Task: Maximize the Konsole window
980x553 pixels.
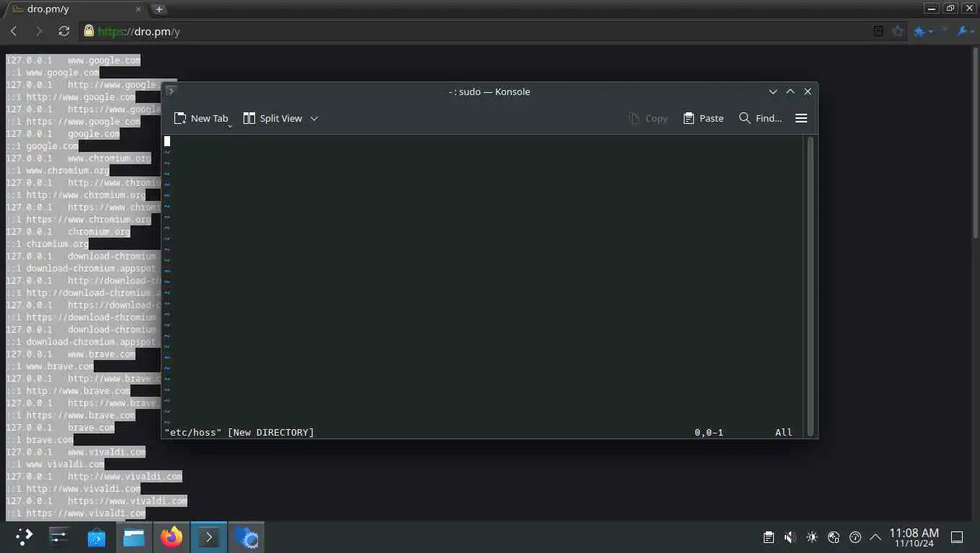Action: [x=790, y=91]
